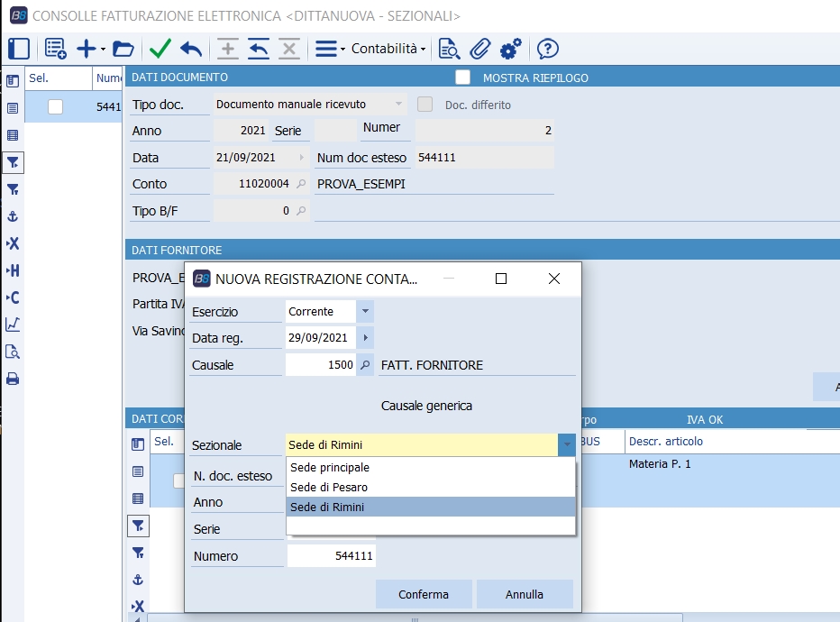Click the Numero field showing 544111
This screenshot has height=622, width=840.
tap(331, 556)
